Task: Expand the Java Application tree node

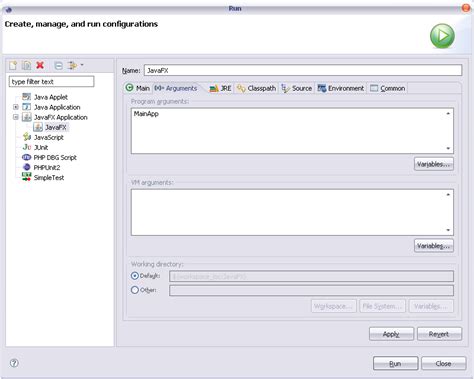Action: click(x=16, y=107)
